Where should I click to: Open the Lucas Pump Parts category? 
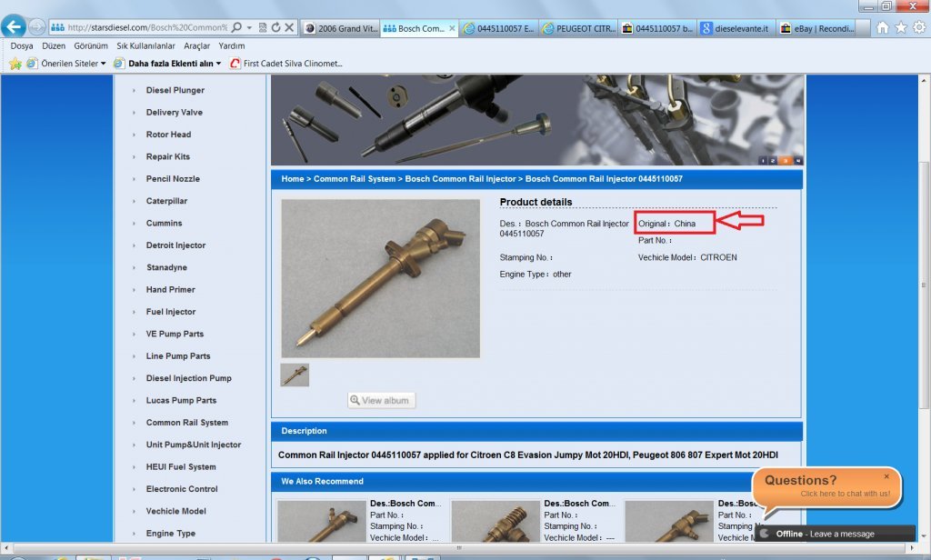coord(181,400)
